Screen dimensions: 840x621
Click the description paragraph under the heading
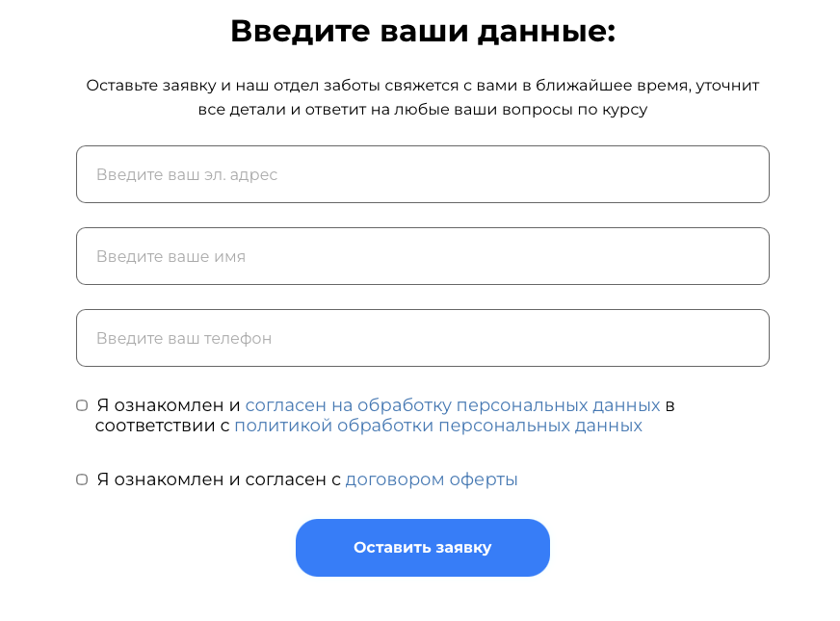click(x=422, y=97)
